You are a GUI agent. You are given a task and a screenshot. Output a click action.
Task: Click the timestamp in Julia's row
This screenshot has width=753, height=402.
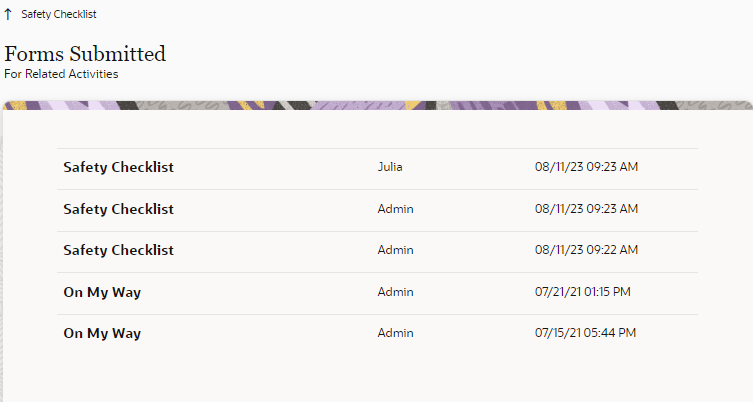586,167
